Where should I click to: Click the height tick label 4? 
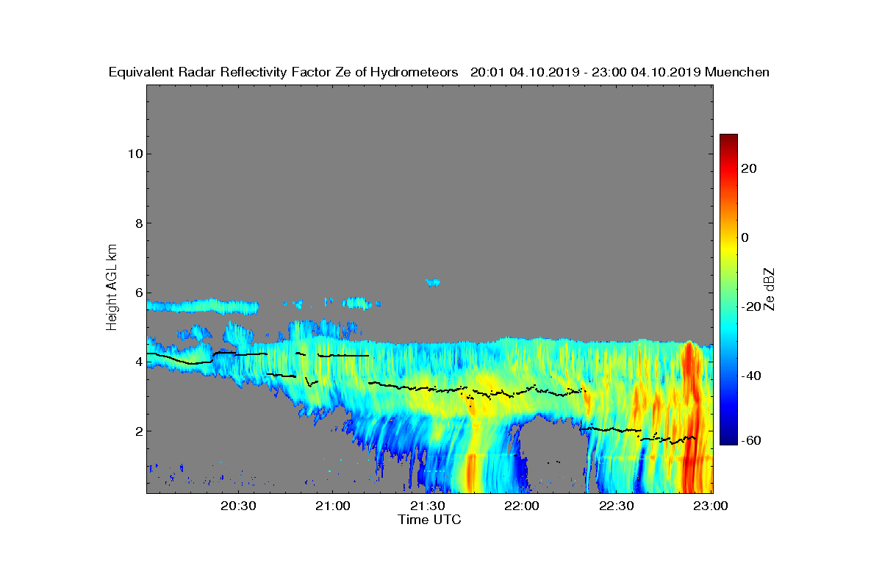137,362
